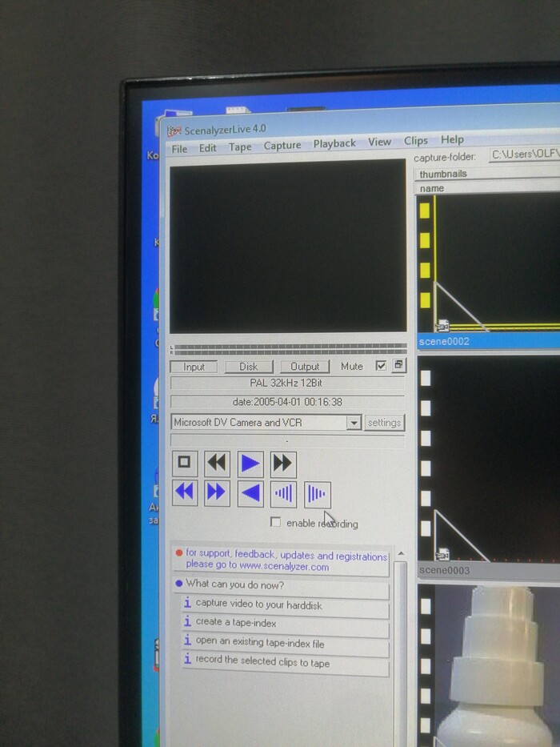The height and width of the screenshot is (747, 560).
Task: Open the Clips menu
Action: click(416, 141)
